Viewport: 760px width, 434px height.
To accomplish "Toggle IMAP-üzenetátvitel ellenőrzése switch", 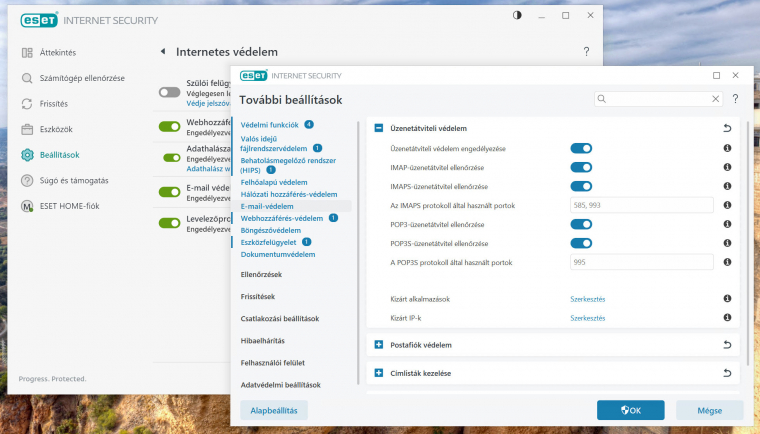I will 581,167.
